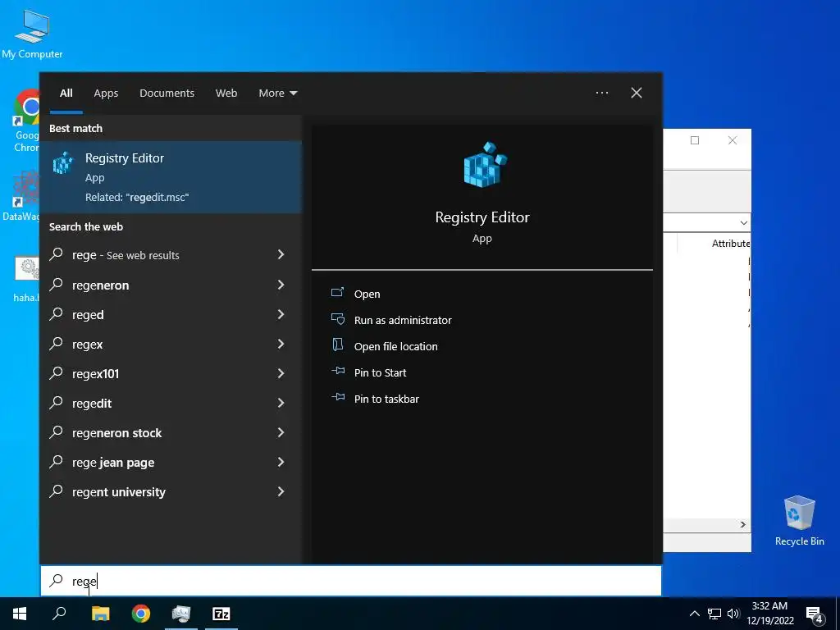Switch to the All search tab
The image size is (840, 630).
click(x=66, y=93)
